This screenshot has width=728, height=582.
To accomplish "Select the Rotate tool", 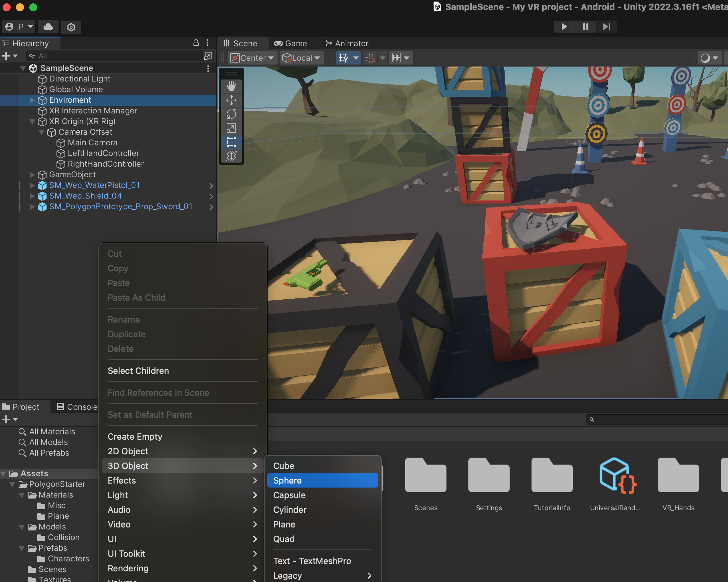I will click(x=231, y=114).
